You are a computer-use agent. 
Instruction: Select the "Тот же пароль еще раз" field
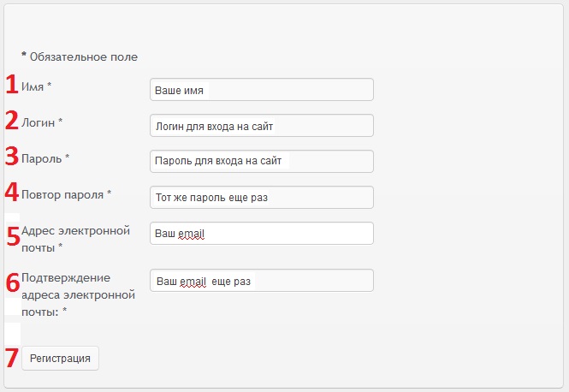pyautogui.click(x=261, y=198)
